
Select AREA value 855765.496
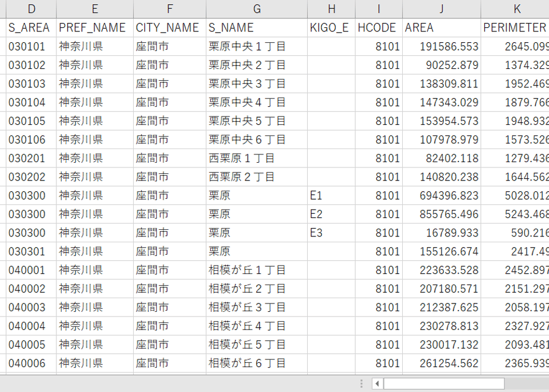[x=442, y=214]
